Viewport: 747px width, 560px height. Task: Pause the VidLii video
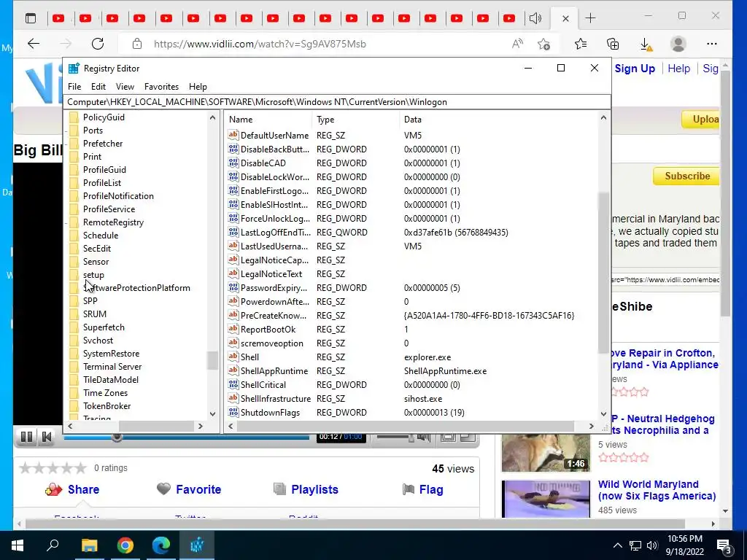click(27, 437)
